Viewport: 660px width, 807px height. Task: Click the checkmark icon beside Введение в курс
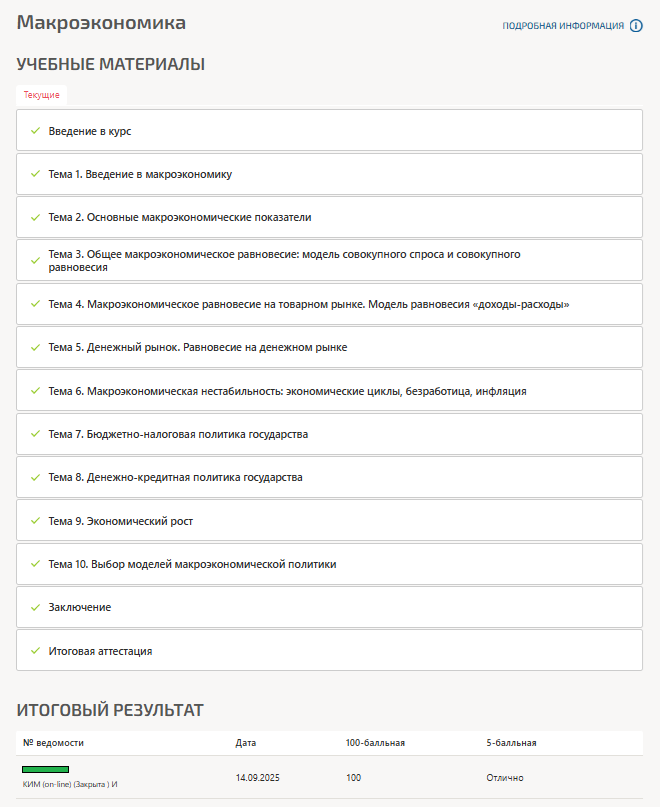pos(35,130)
